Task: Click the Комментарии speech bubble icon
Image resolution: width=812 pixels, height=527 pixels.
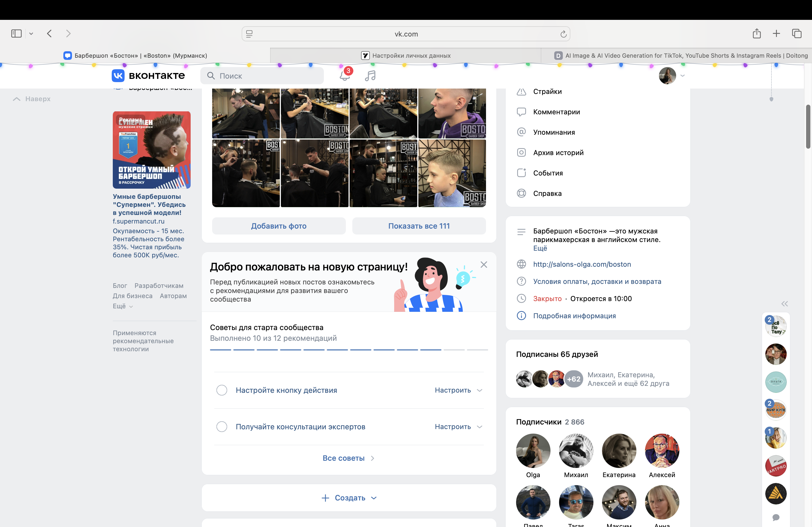Action: click(521, 112)
